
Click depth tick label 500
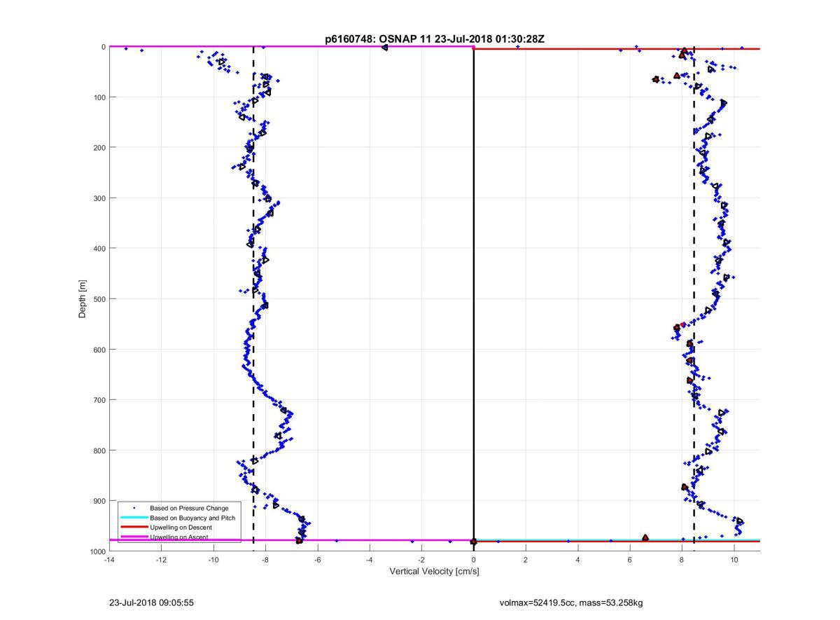[x=99, y=298]
